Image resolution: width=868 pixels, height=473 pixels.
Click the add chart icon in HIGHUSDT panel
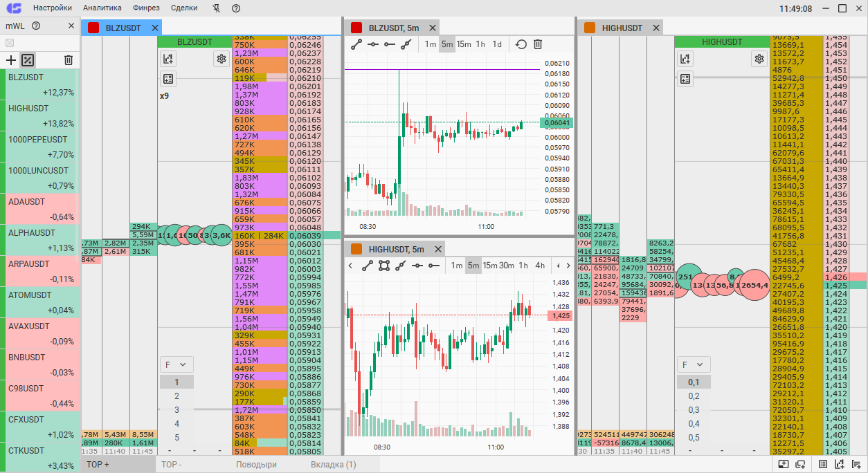pyautogui.click(x=685, y=59)
